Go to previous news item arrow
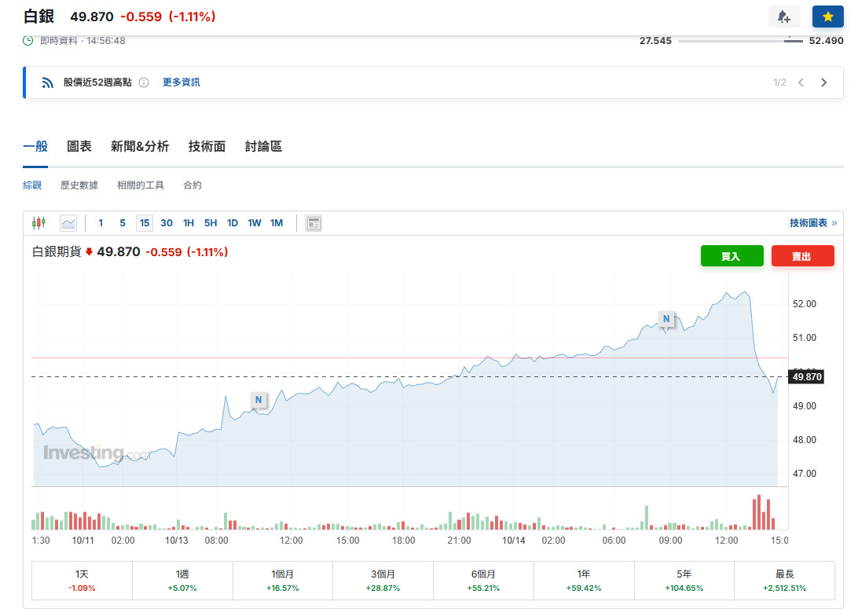The image size is (858, 616). 801,82
